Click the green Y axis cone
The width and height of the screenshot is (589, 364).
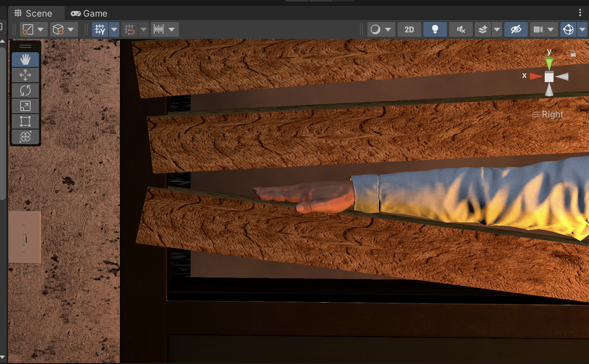(549, 63)
